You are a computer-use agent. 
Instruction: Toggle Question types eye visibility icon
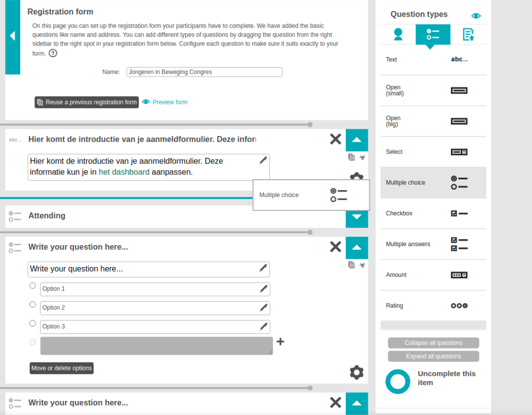click(476, 16)
